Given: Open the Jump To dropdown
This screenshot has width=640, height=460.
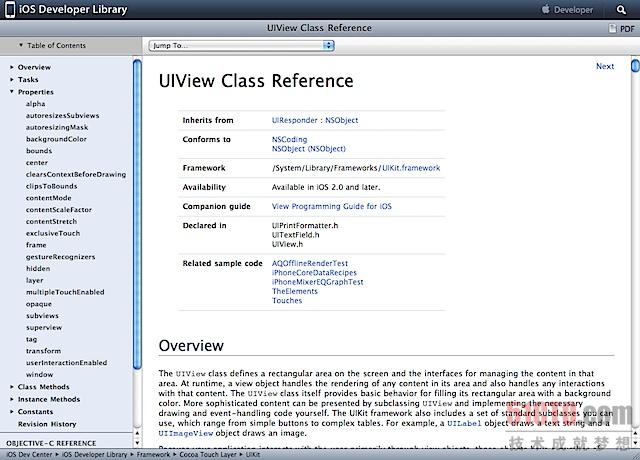Looking at the screenshot, I should 242,45.
